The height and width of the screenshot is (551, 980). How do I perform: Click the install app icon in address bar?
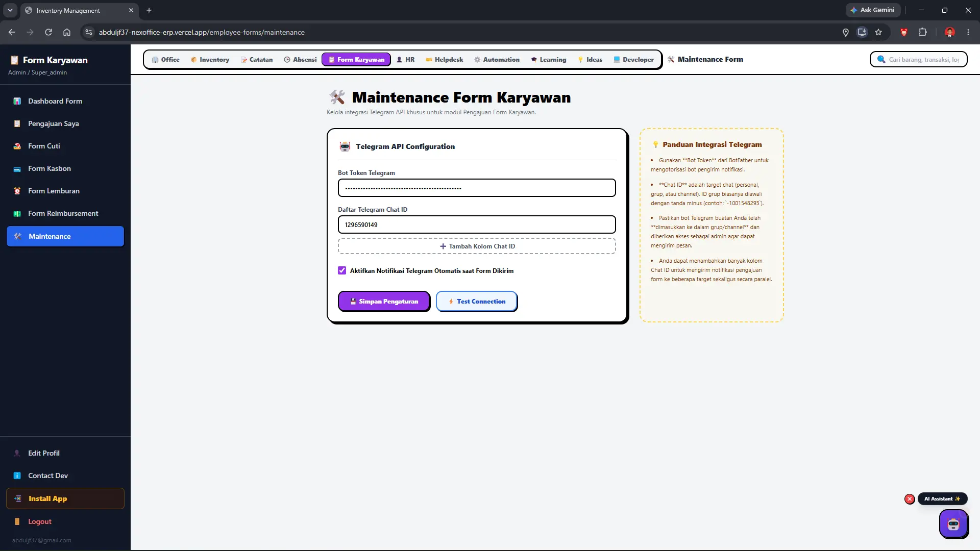click(x=862, y=32)
